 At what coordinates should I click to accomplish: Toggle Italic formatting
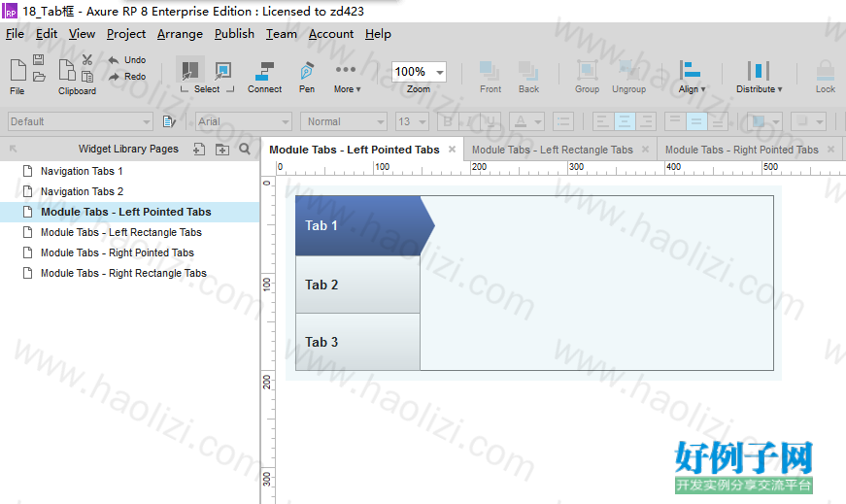[469, 121]
